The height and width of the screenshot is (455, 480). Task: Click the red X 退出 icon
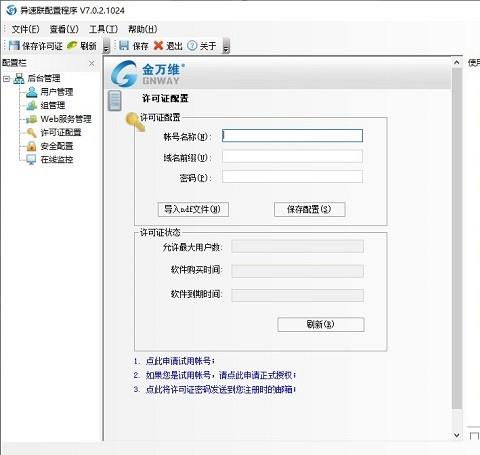tap(158, 45)
